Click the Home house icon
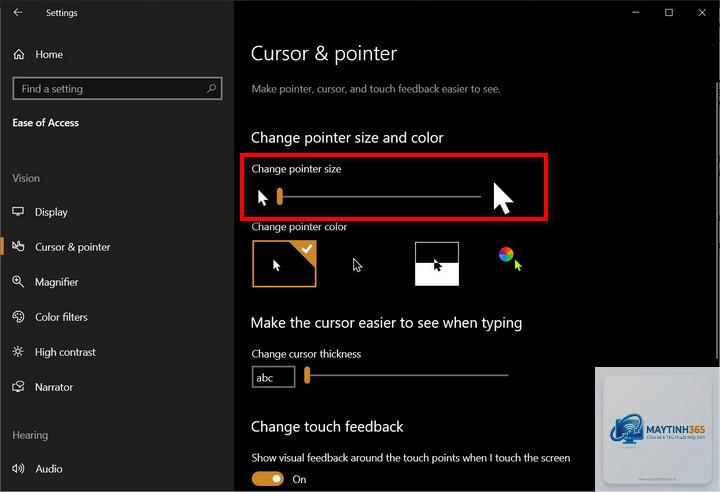 [x=19, y=54]
